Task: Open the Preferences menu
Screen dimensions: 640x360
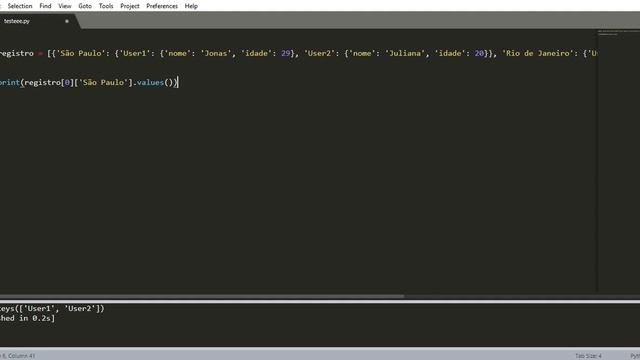Action: [162, 6]
